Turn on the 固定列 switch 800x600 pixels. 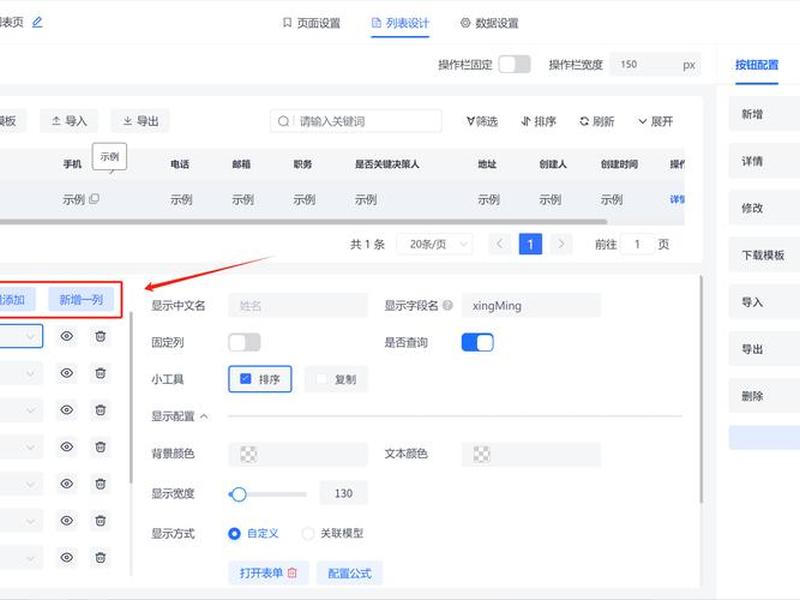pos(244,342)
